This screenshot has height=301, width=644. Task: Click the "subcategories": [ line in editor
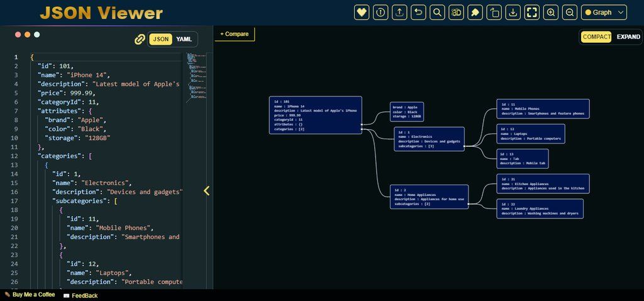(x=85, y=201)
